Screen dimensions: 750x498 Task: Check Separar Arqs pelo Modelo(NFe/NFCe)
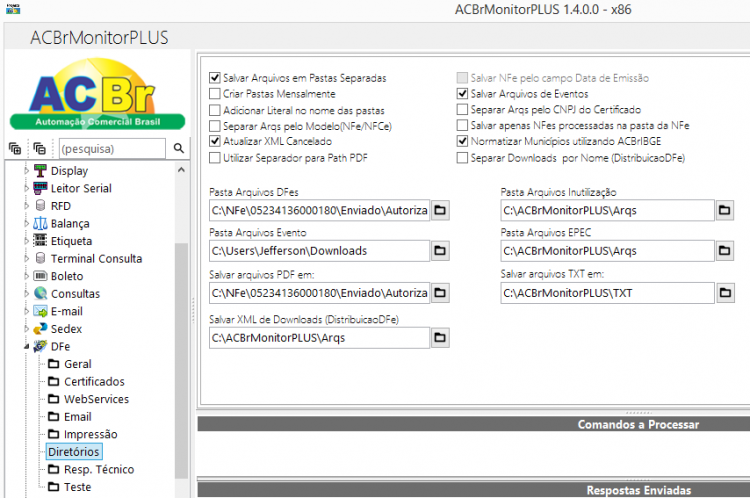(x=215, y=126)
